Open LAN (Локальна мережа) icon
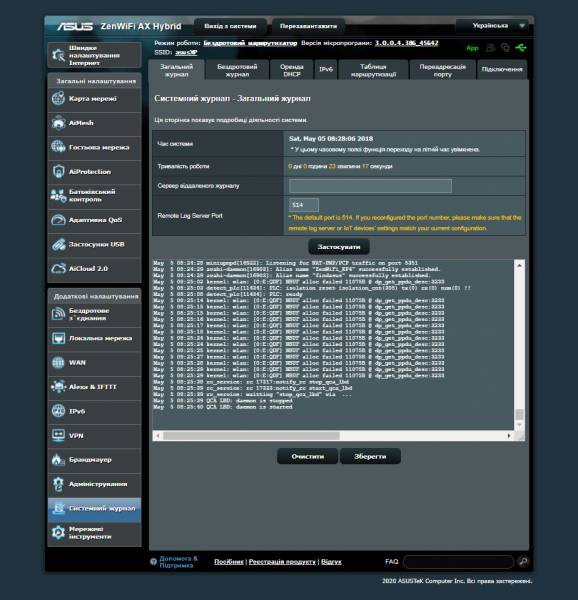The width and height of the screenshot is (578, 600). tap(58, 338)
